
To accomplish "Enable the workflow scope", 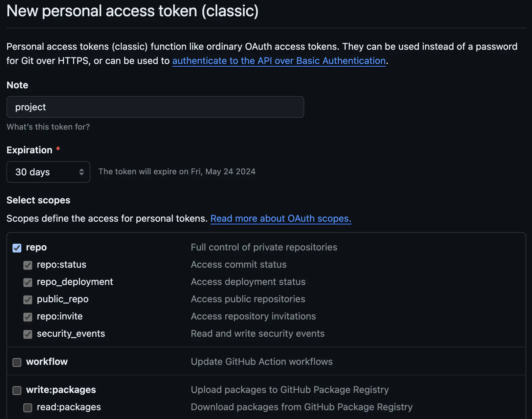I will (17, 362).
